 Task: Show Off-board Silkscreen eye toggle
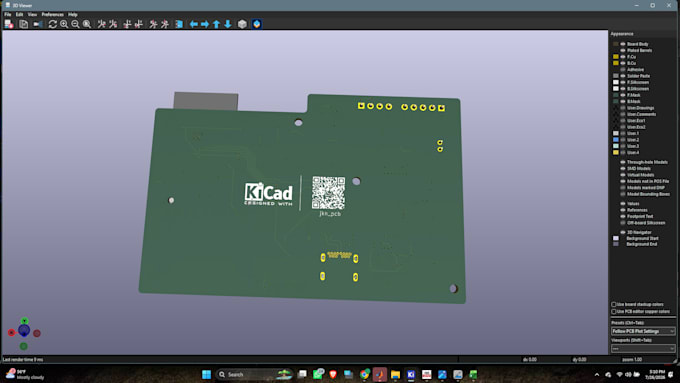click(x=623, y=223)
